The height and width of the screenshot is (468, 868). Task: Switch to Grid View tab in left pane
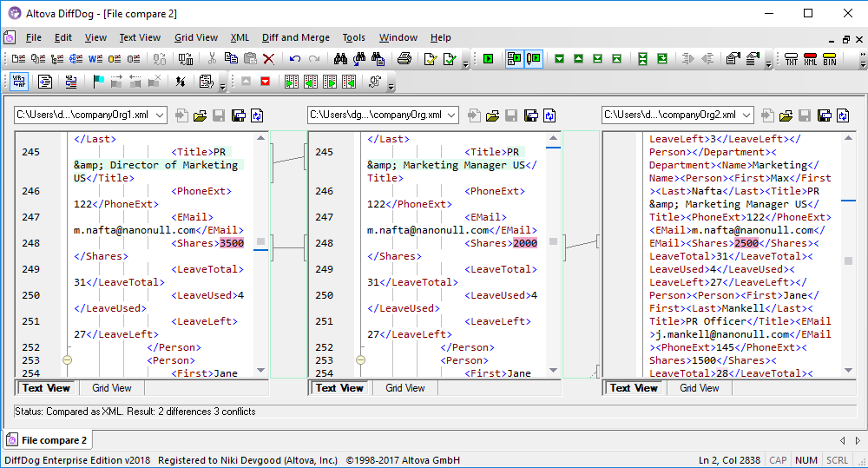[x=112, y=388]
